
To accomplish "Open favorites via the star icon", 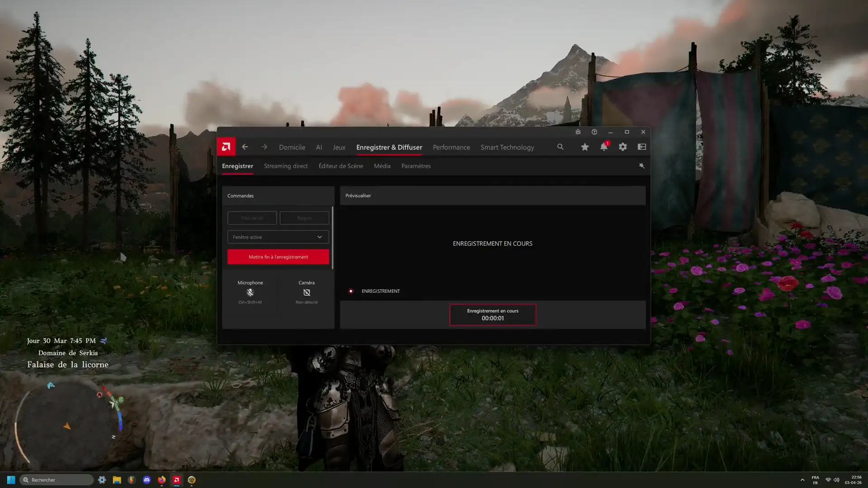I will coord(585,147).
